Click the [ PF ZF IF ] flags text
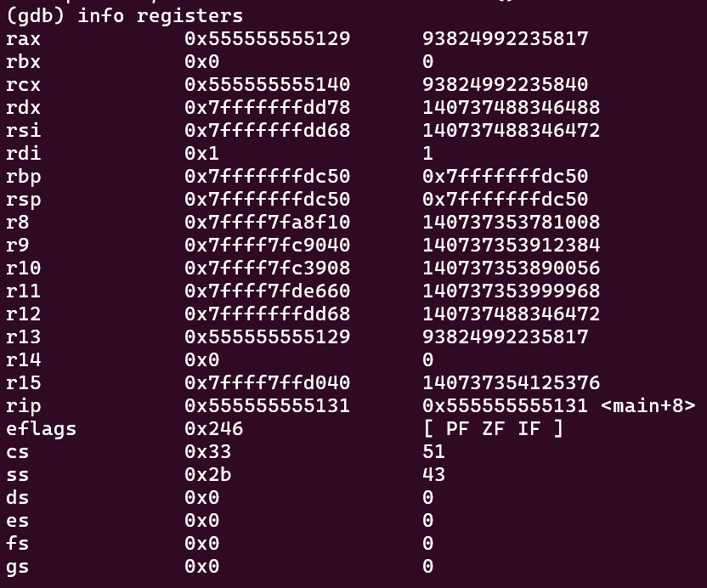 click(493, 429)
